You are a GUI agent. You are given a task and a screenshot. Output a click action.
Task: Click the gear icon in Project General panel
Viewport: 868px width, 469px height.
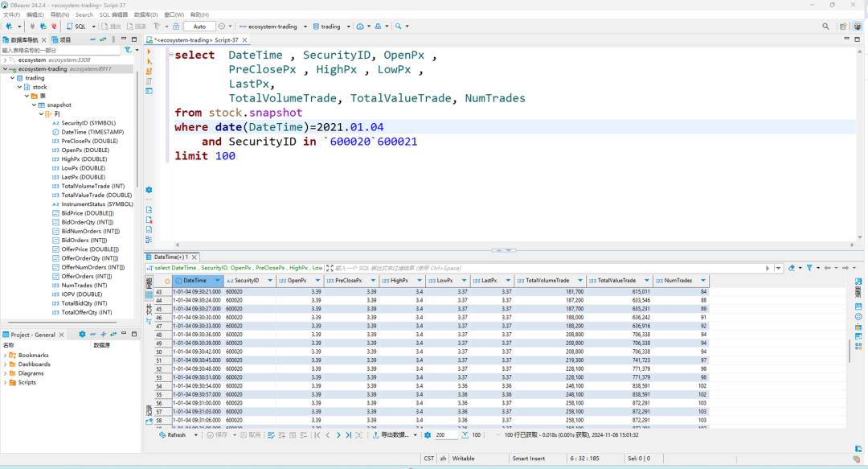pos(82,335)
